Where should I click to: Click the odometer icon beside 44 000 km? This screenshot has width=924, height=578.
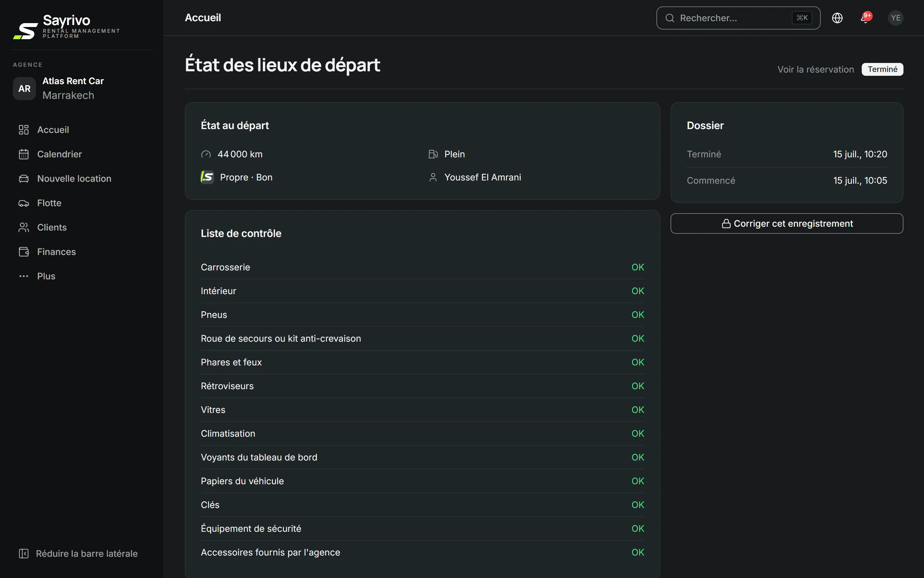click(x=206, y=154)
